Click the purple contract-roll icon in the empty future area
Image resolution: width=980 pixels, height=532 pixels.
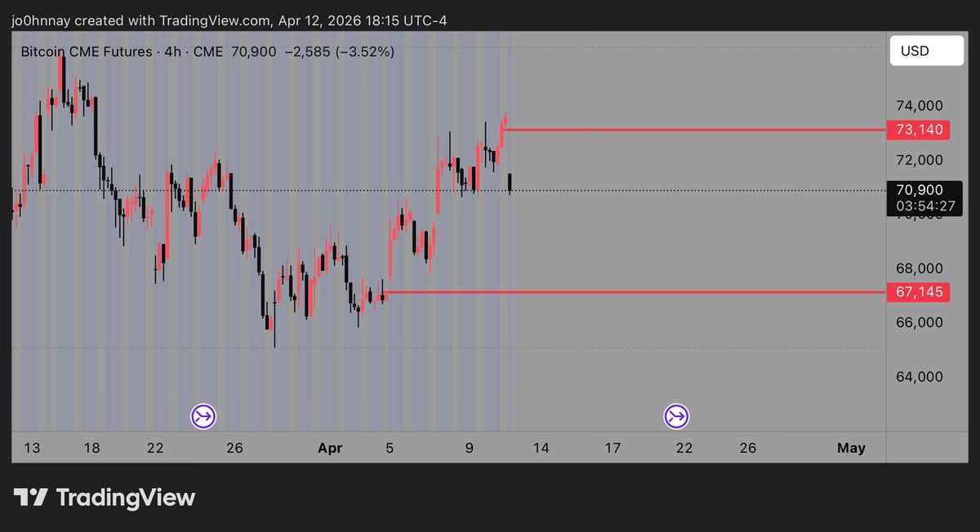pyautogui.click(x=676, y=417)
